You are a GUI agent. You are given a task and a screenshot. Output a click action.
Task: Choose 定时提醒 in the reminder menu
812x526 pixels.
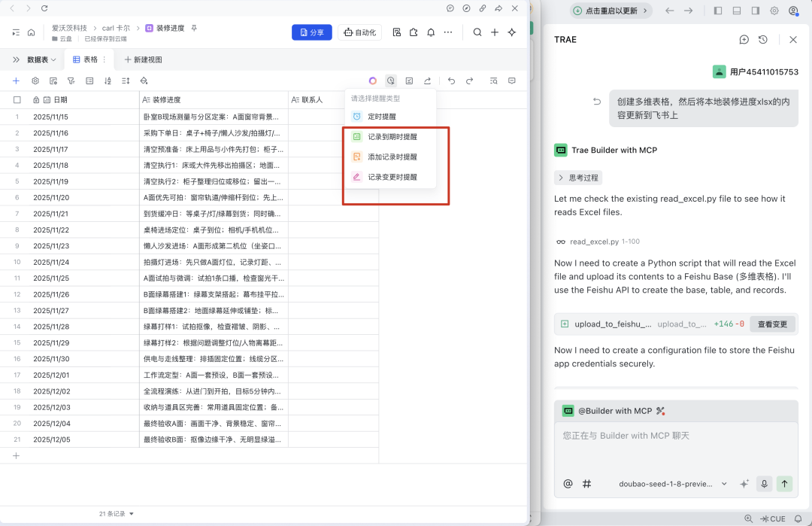pyautogui.click(x=381, y=117)
